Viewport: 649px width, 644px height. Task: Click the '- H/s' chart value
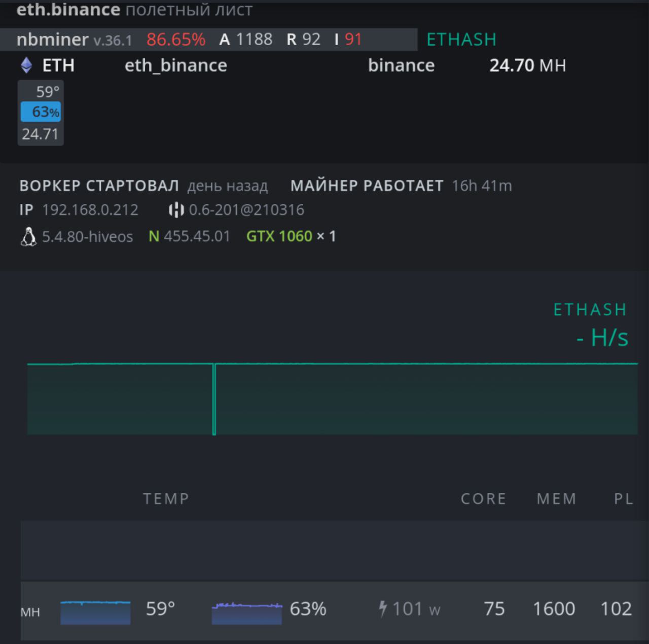602,338
